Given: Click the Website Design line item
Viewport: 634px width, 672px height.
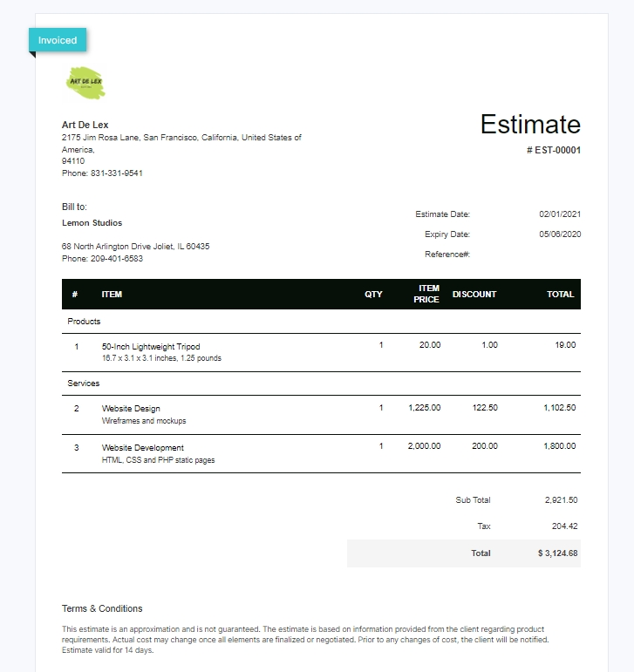Looking at the screenshot, I should pos(131,409).
